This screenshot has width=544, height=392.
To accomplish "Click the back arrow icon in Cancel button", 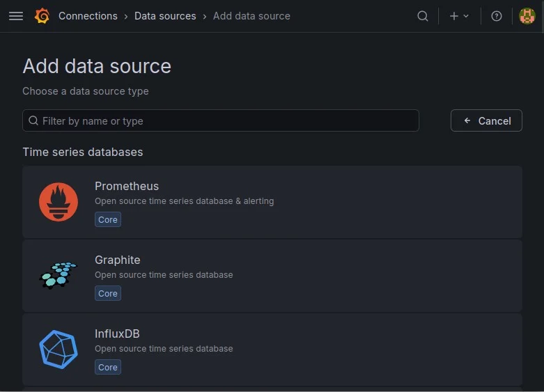I will [467, 120].
